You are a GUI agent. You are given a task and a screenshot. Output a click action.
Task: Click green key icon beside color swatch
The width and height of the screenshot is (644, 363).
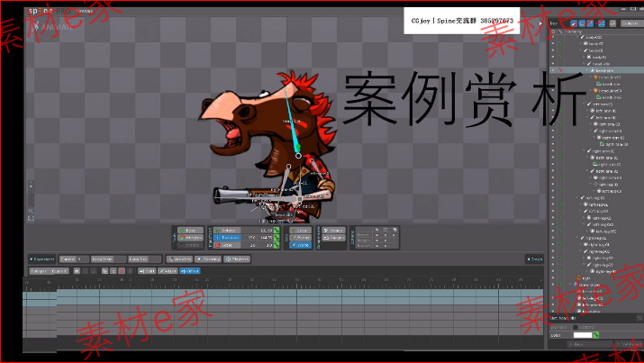point(596,335)
